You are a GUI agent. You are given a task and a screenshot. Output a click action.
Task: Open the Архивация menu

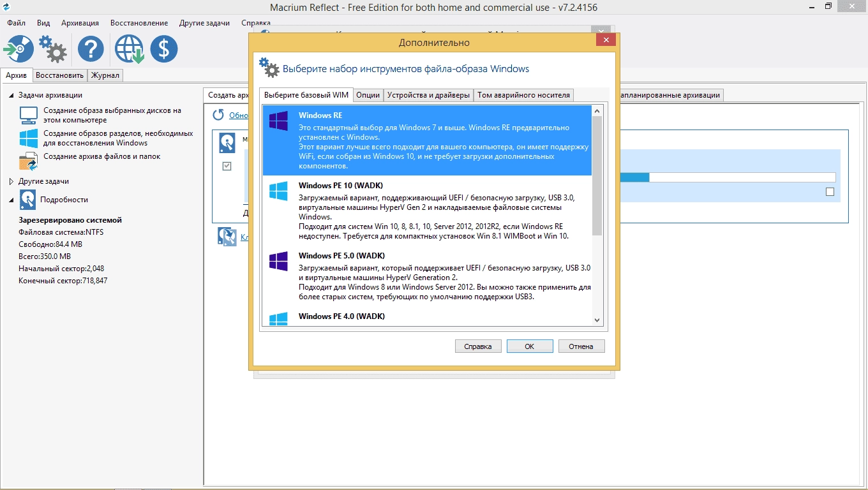click(80, 23)
